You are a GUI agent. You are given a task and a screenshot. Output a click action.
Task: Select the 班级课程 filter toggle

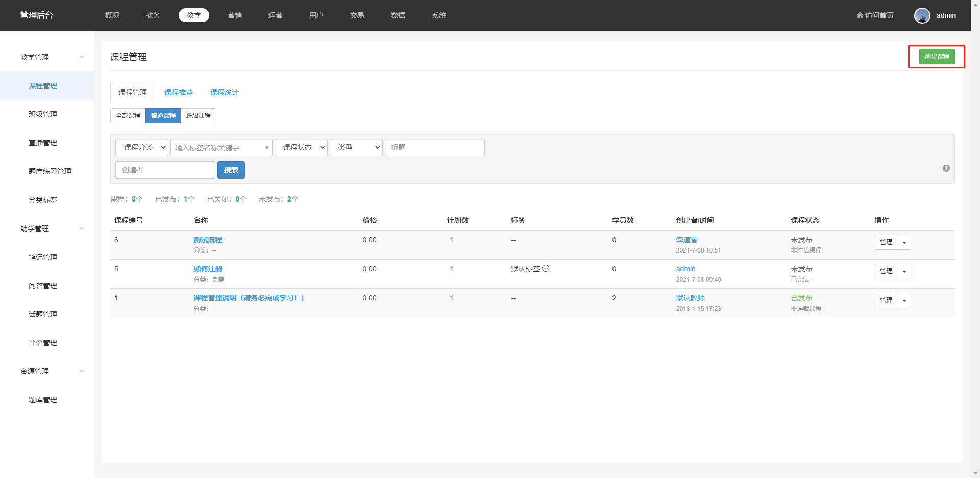(x=199, y=116)
